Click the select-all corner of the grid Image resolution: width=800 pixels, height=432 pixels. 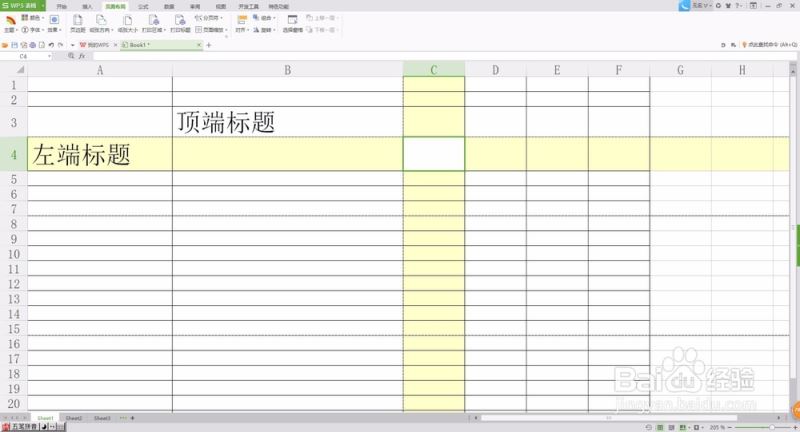(x=14, y=69)
